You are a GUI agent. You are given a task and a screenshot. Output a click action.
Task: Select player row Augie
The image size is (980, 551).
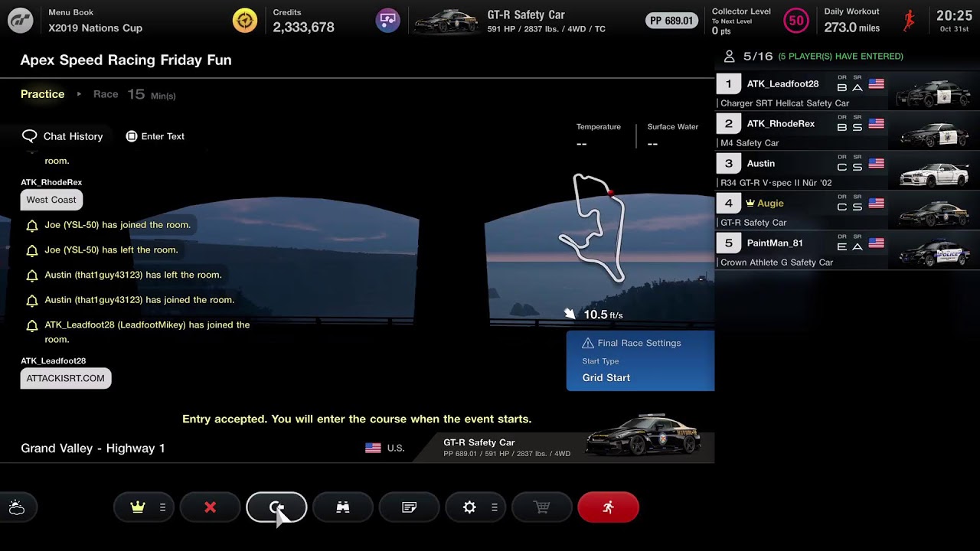coord(848,211)
